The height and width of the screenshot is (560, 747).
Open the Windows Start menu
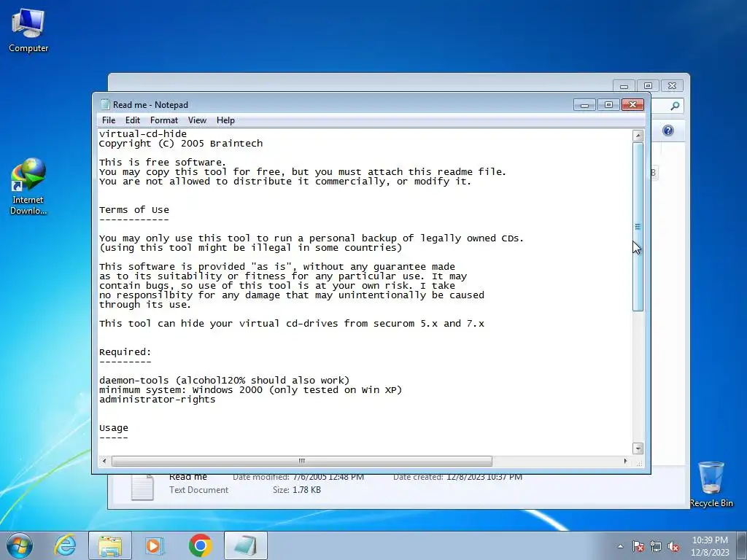point(20,545)
